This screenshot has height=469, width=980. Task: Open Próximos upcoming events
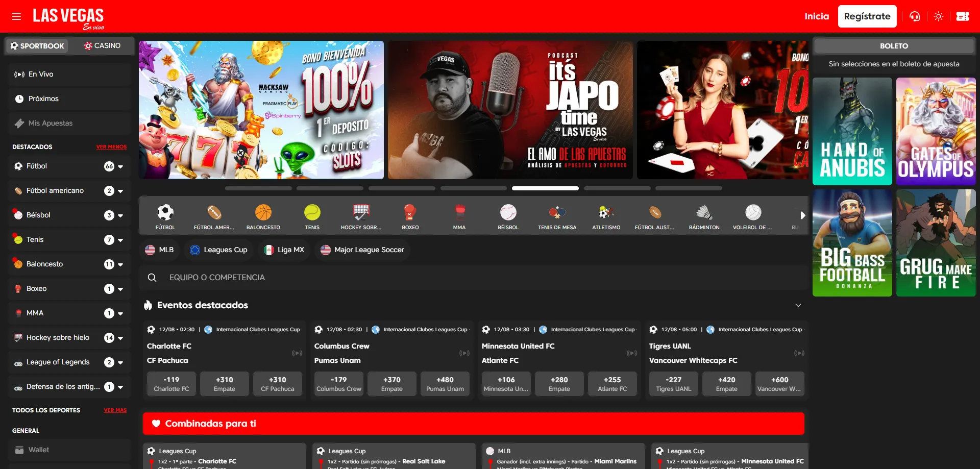[x=69, y=99]
